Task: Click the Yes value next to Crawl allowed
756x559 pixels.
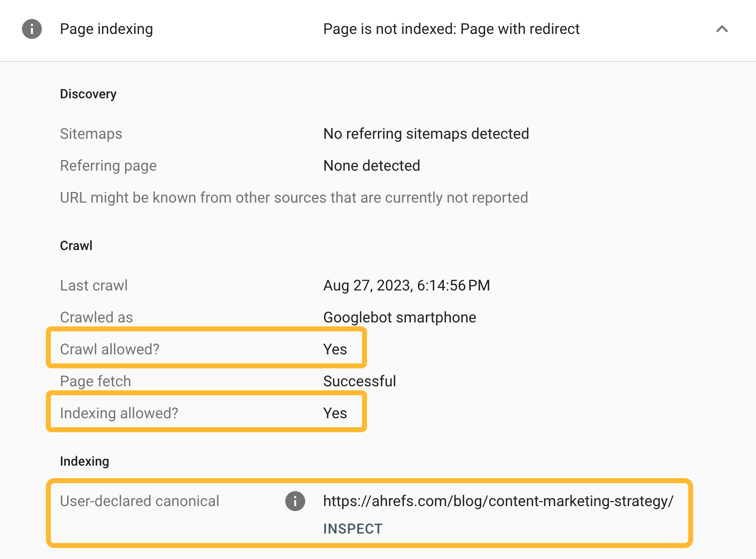Action: point(335,349)
